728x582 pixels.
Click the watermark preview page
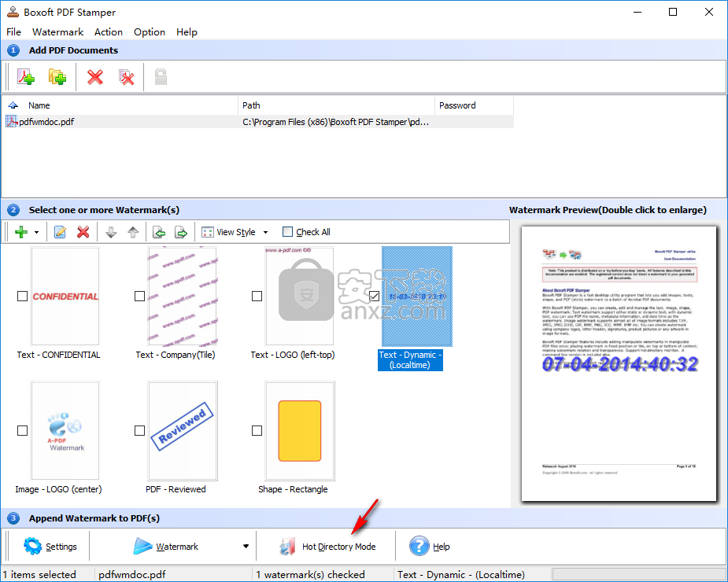point(619,363)
